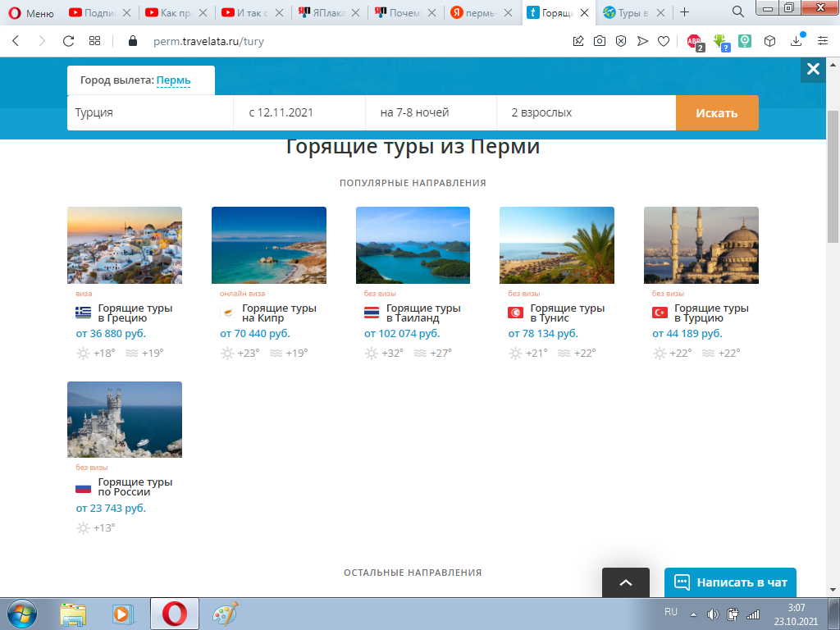
Task: Click the price от 102 074 руб.
Action: (402, 333)
